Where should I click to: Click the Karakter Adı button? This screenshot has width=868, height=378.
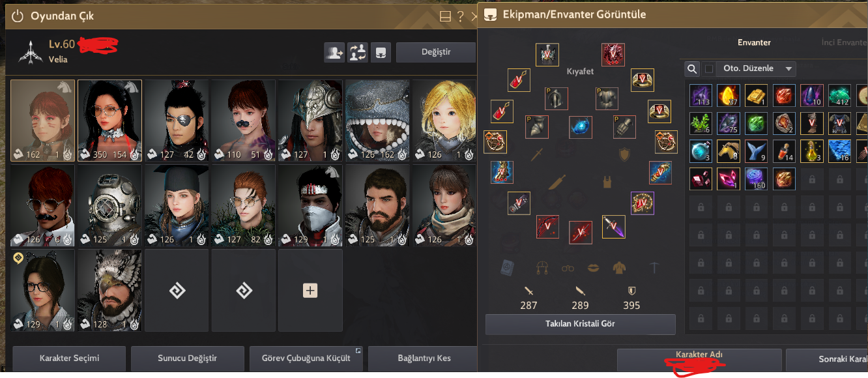coord(699,359)
